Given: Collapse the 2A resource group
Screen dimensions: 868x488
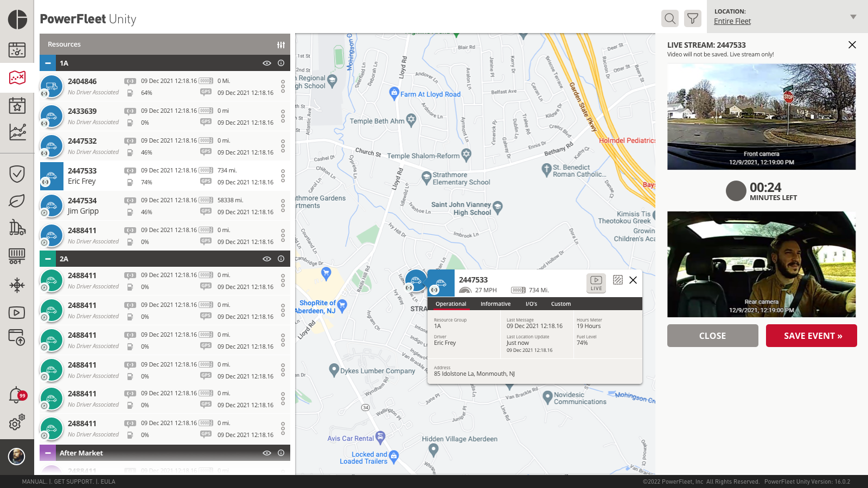Looking at the screenshot, I should [48, 259].
